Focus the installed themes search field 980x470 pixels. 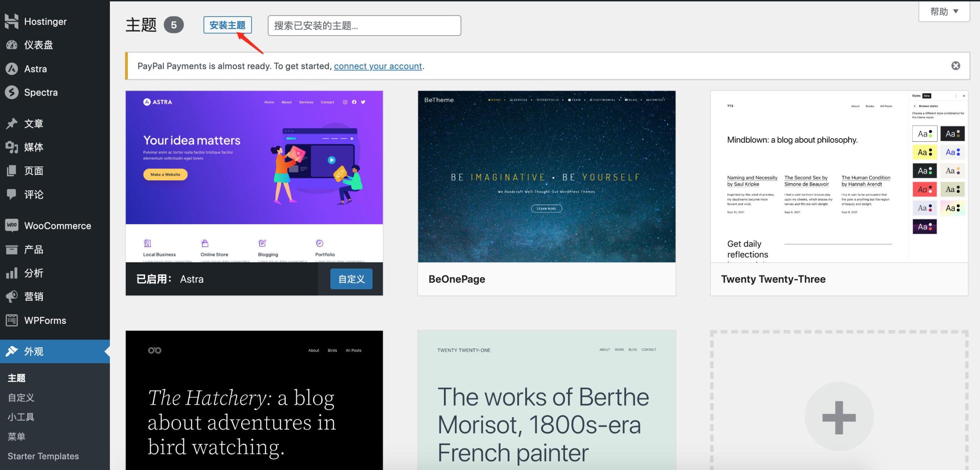click(364, 26)
